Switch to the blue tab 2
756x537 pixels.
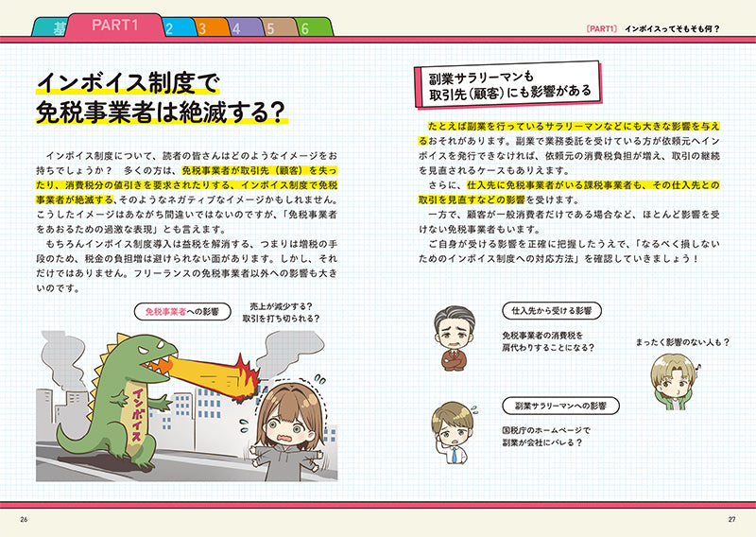[x=171, y=27]
